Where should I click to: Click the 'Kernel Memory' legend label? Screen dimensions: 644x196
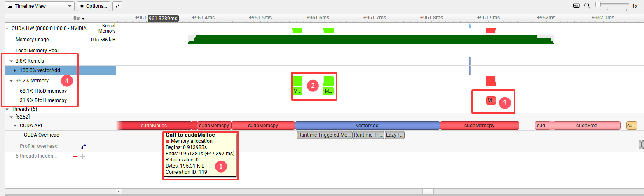[106, 28]
